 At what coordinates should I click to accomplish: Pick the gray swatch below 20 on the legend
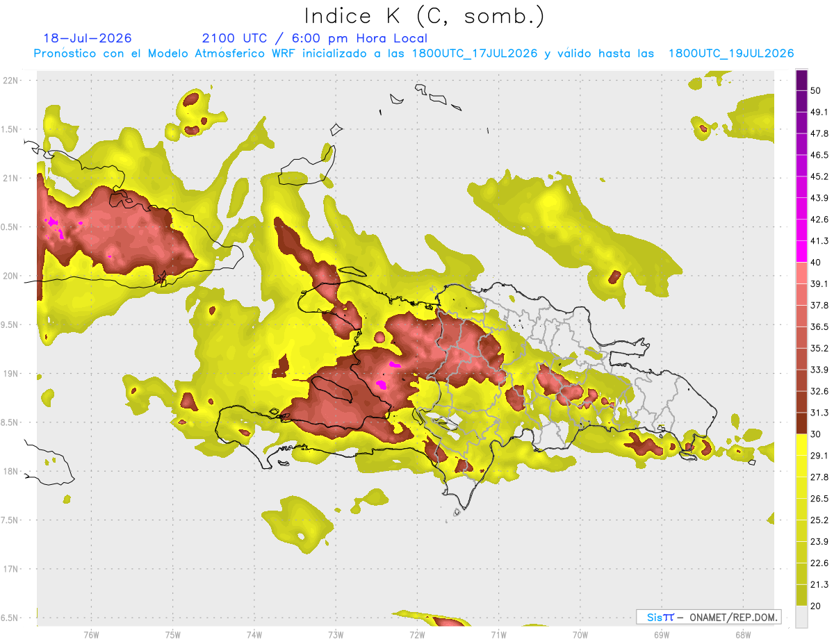pos(801,617)
